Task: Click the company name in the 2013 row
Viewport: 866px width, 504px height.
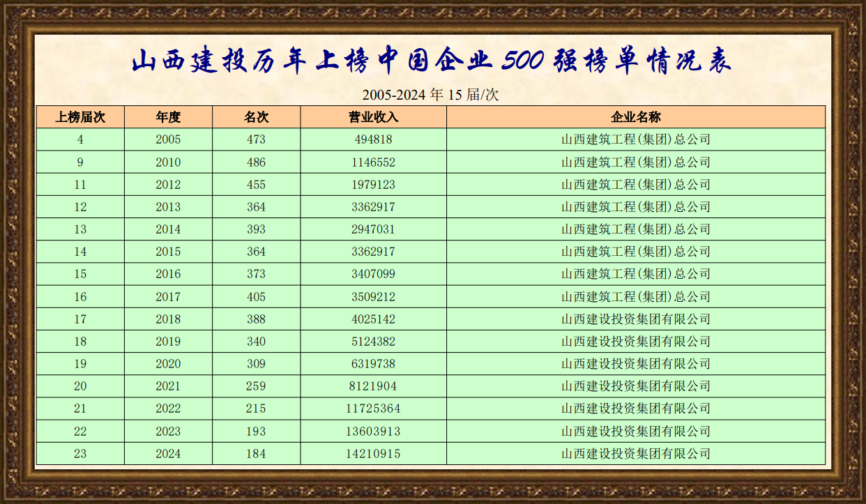Action: 635,207
